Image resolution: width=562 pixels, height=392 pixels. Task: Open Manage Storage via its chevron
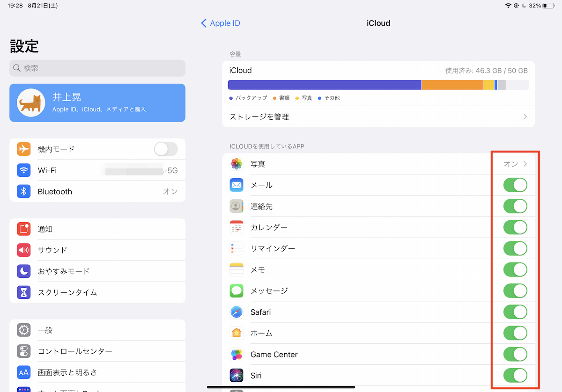[x=525, y=116]
